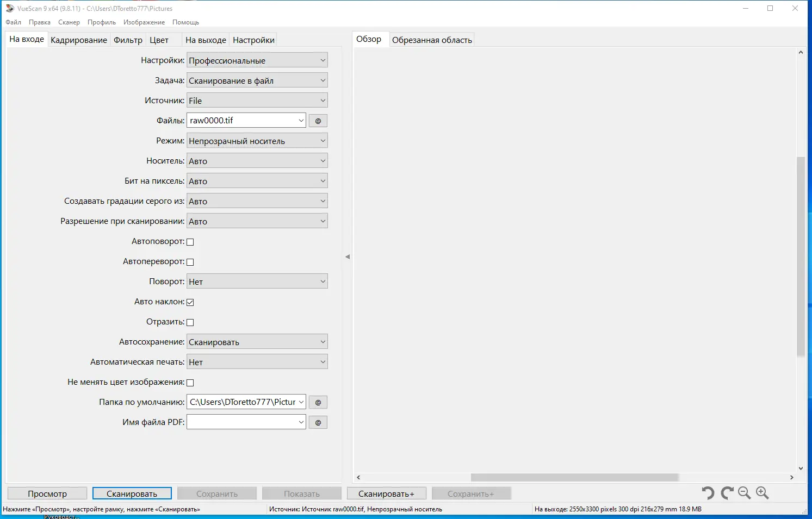This screenshot has height=519, width=812.
Task: Click the @ button next to Имя файла PDF
Action: [x=318, y=422]
